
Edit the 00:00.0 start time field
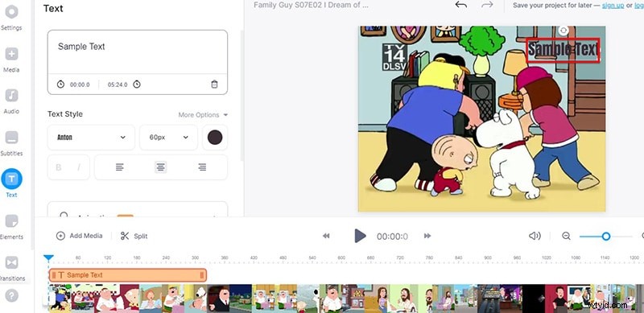click(80, 84)
